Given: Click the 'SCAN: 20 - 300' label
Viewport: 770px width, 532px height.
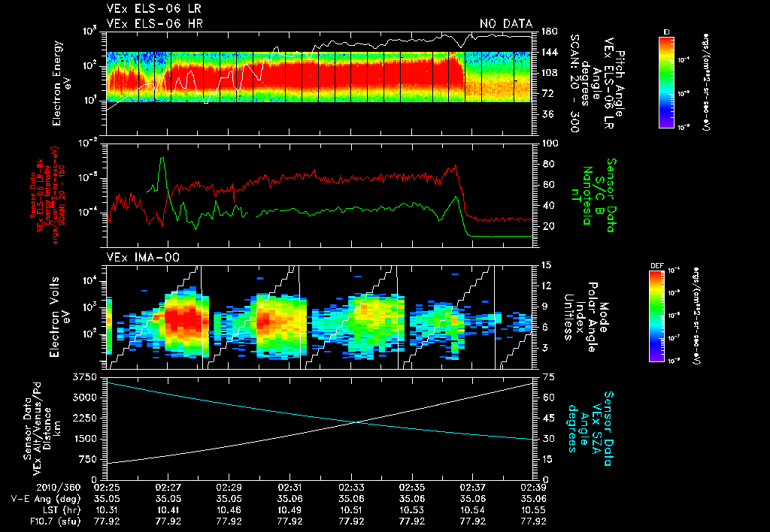Looking at the screenshot, I should click(574, 83).
